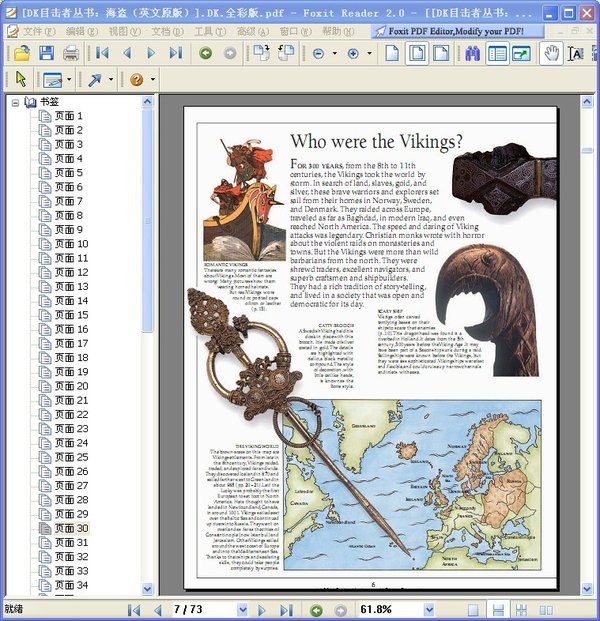The height and width of the screenshot is (621, 600).
Task: Go to last page in toolbar
Action: [x=175, y=53]
